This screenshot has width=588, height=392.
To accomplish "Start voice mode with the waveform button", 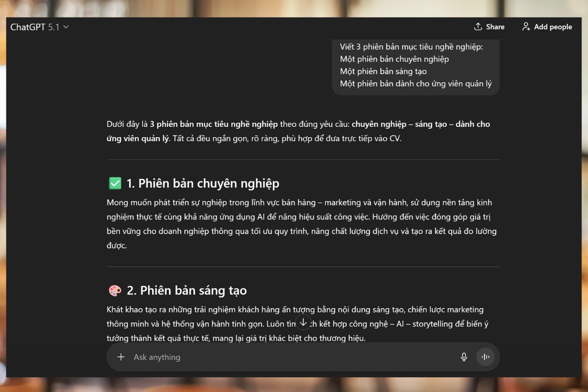I will coord(486,357).
